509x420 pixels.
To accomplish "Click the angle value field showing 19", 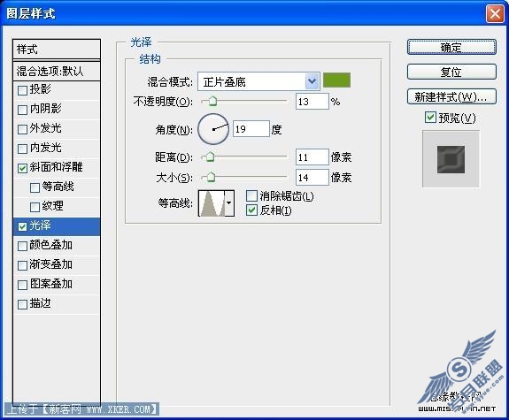I will (x=251, y=129).
